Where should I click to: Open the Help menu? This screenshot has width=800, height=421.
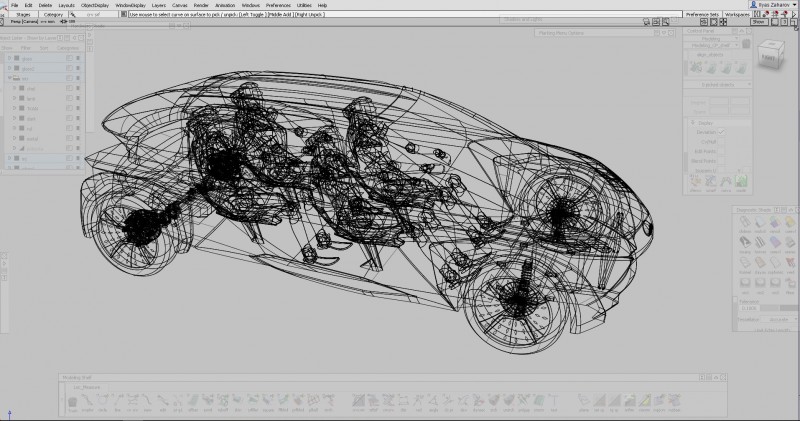tap(322, 5)
